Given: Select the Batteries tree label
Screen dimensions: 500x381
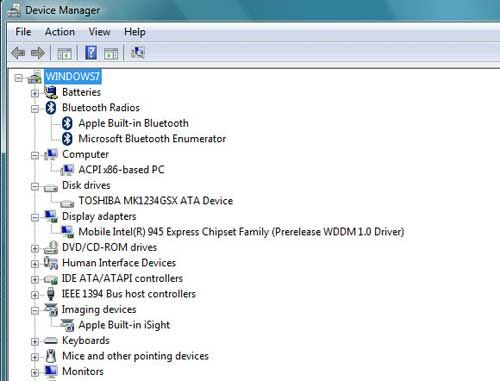Looking at the screenshot, I should coord(81,92).
